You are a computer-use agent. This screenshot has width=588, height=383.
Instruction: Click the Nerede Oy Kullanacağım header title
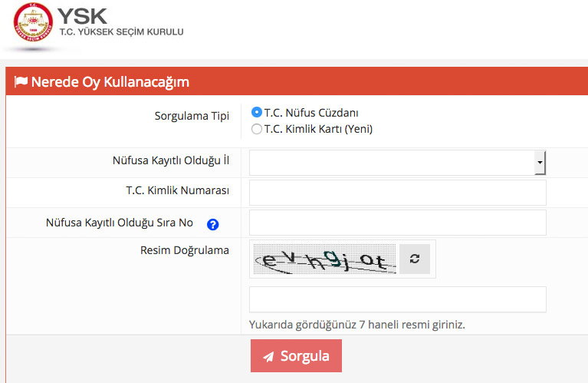[110, 82]
